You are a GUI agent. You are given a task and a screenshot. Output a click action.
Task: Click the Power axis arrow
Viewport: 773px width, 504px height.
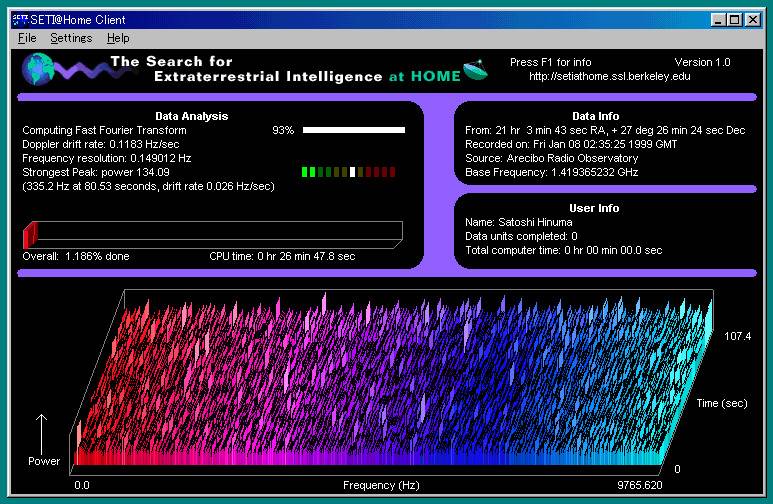click(41, 433)
